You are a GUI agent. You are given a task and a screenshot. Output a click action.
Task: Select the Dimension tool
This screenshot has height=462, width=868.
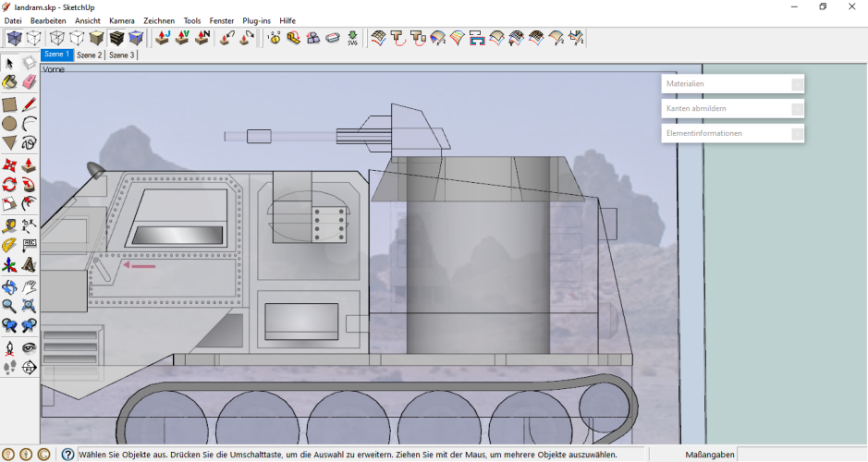pos(29,225)
